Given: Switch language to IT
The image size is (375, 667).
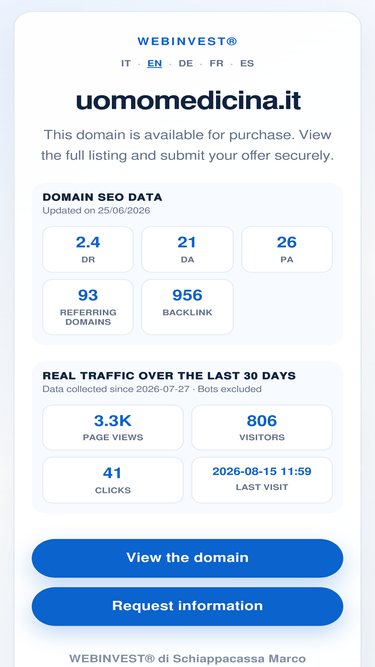Looking at the screenshot, I should [x=126, y=63].
